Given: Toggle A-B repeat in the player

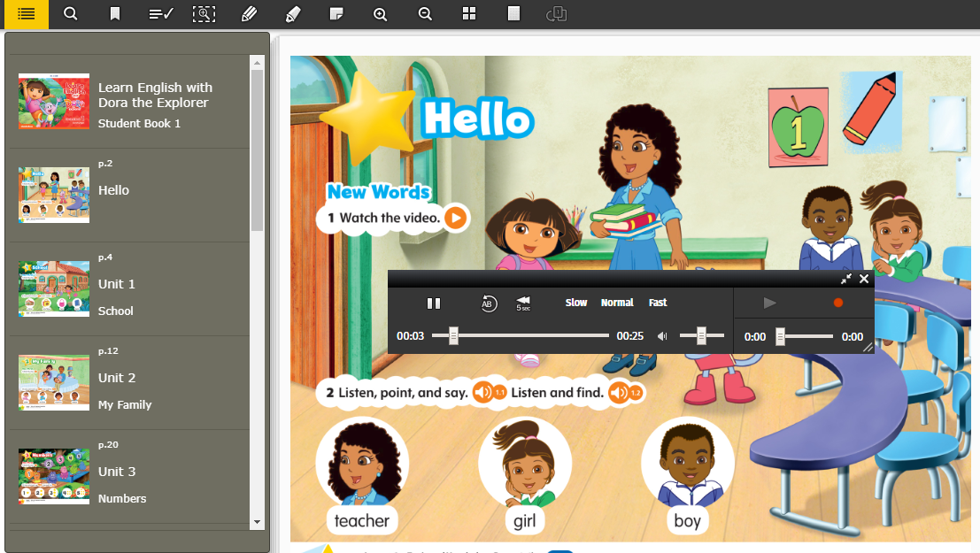Looking at the screenshot, I should click(x=489, y=303).
